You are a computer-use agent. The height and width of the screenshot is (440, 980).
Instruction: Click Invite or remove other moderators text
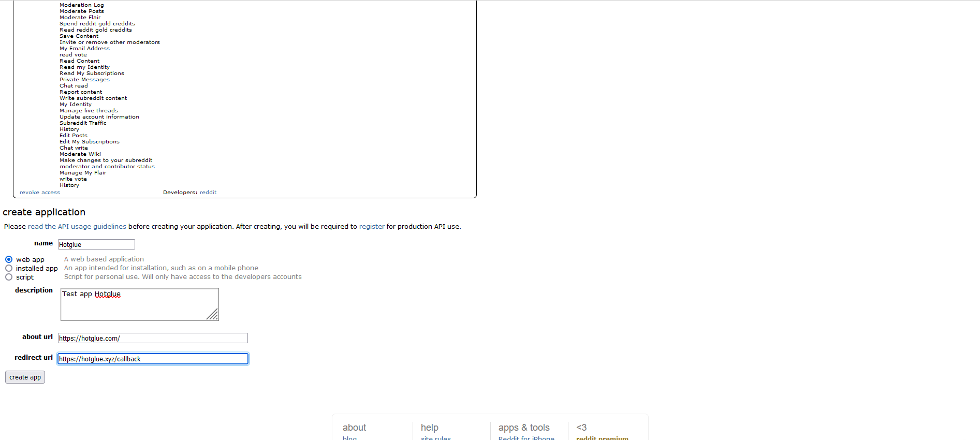point(110,42)
